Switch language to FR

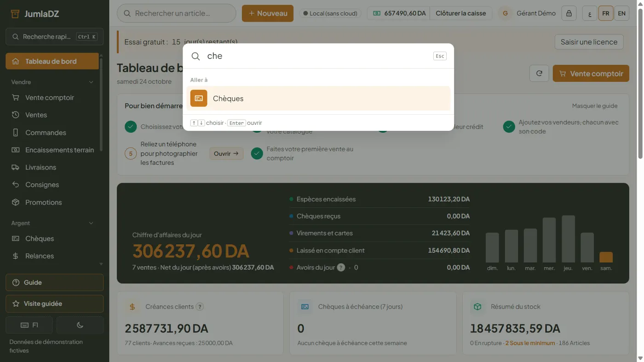click(x=606, y=13)
